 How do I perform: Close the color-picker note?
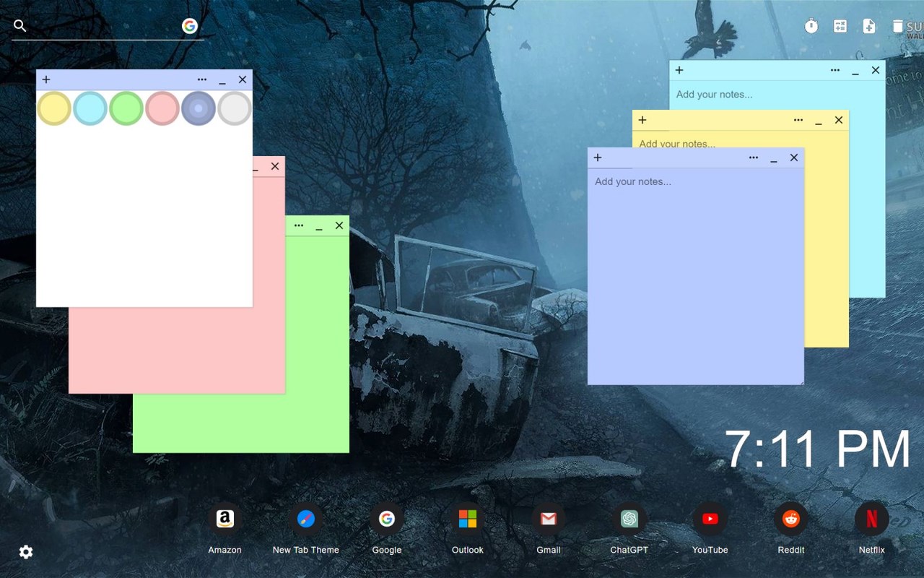point(243,79)
